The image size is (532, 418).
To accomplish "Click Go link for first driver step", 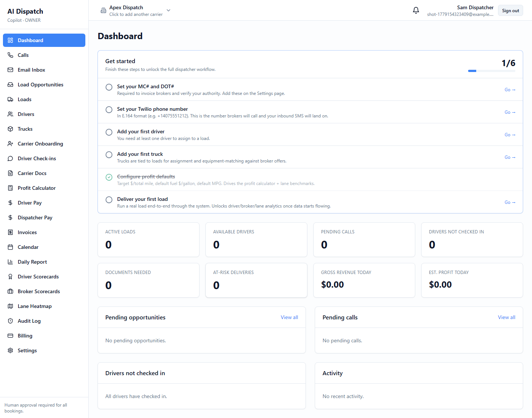I will 510,135.
